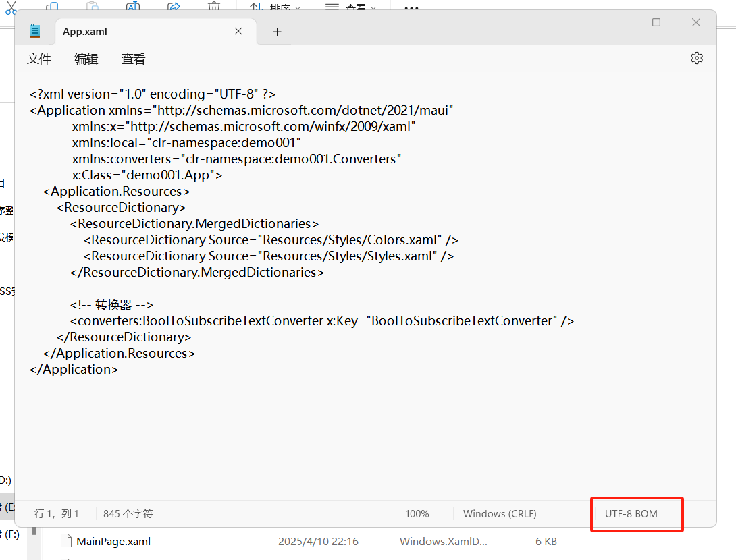Click the closing Application tag line
The image size is (736, 560).
(x=74, y=370)
